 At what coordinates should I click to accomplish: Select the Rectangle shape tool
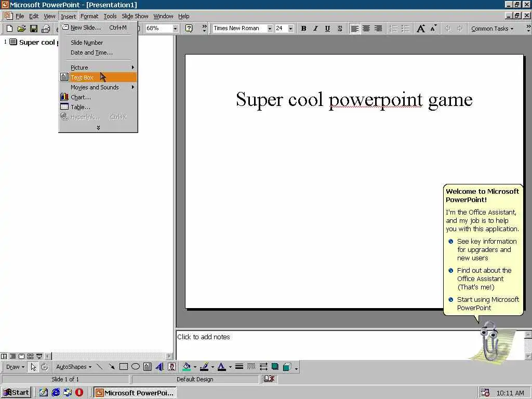pyautogui.click(x=124, y=367)
